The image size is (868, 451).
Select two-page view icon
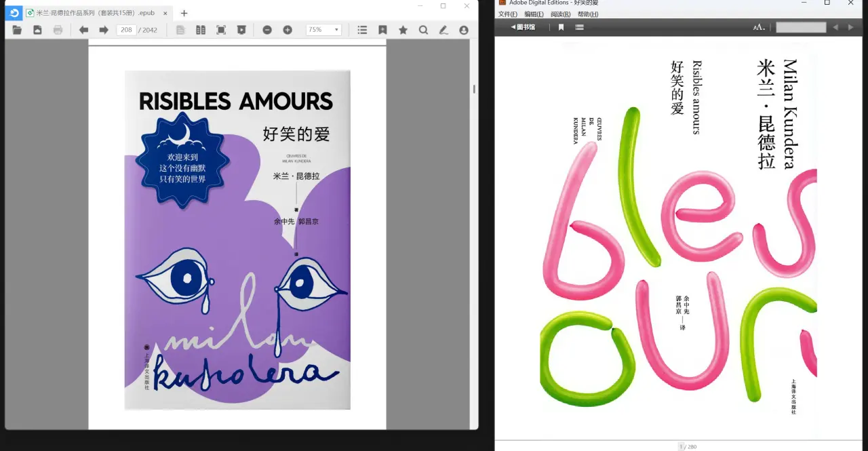[200, 30]
